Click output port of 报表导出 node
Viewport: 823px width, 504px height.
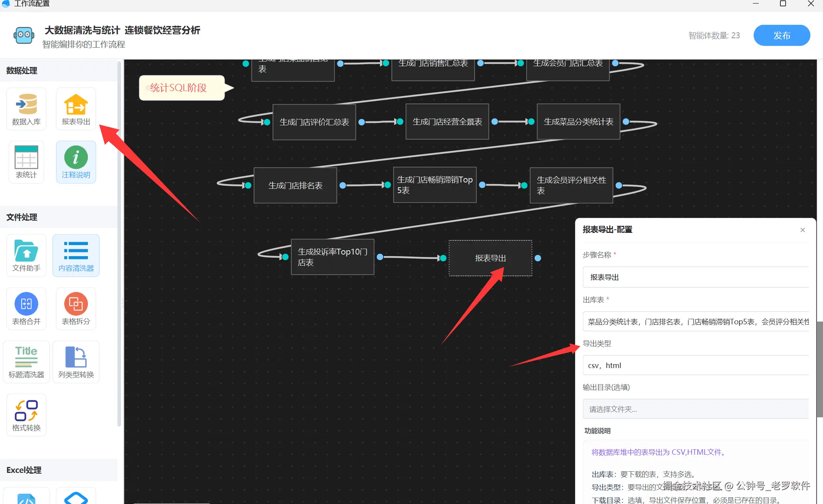click(538, 258)
